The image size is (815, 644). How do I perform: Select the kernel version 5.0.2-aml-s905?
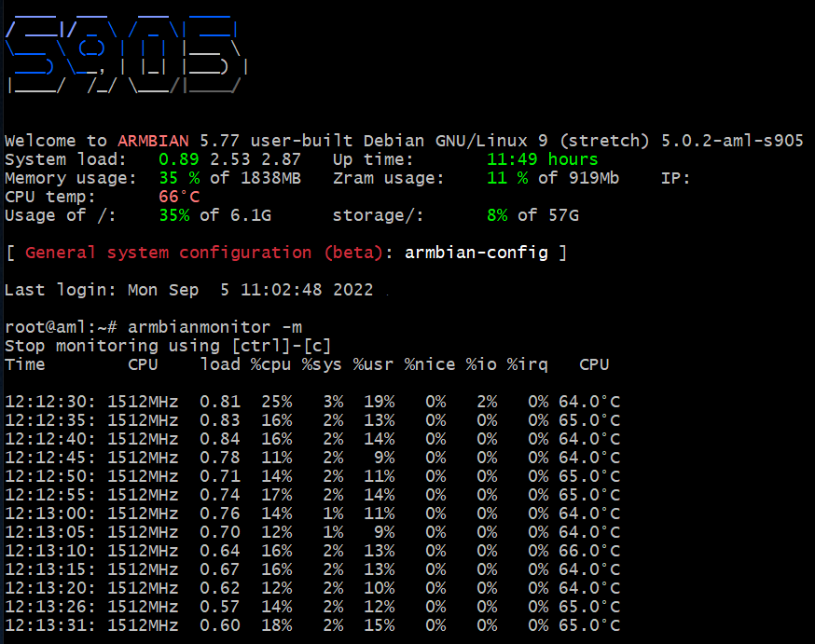pos(732,141)
